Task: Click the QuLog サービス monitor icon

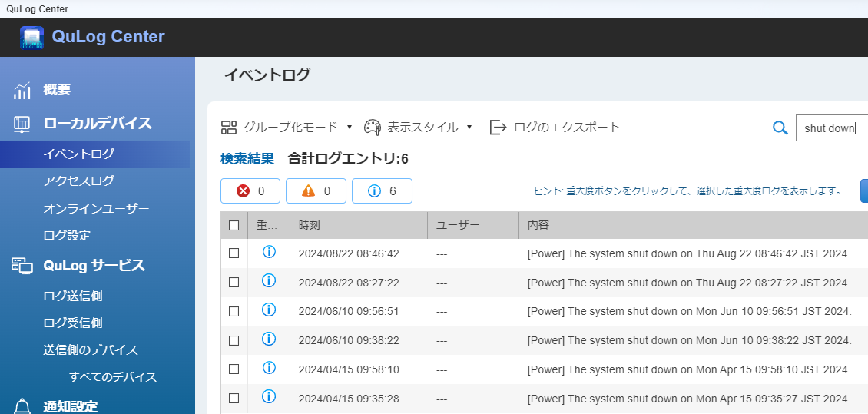Action: coord(22,267)
